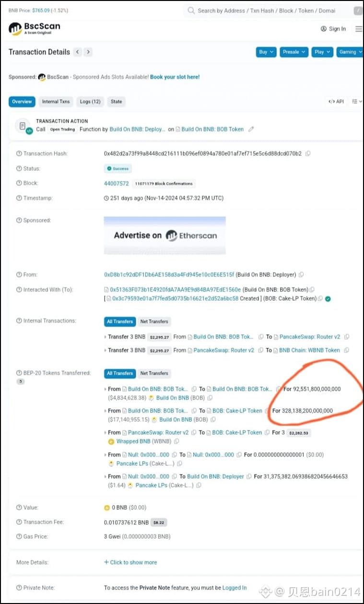Go to next transaction arrow
The image size is (364, 604).
pos(88,52)
